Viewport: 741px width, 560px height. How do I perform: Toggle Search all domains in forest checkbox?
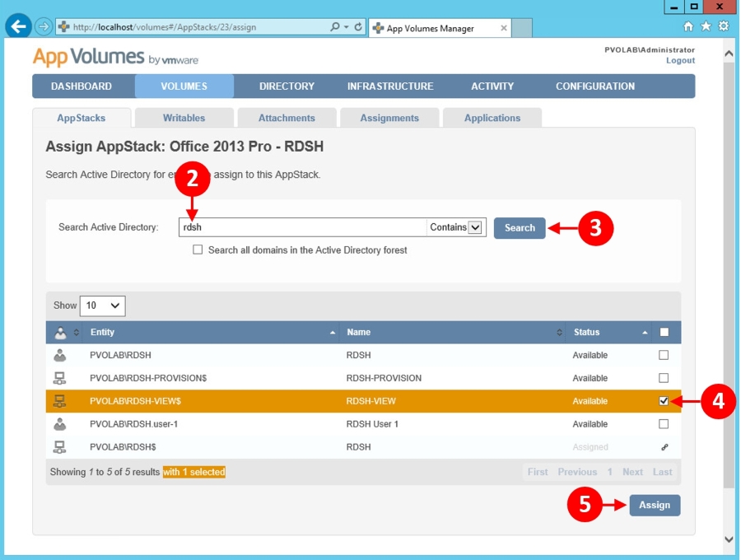coord(198,250)
